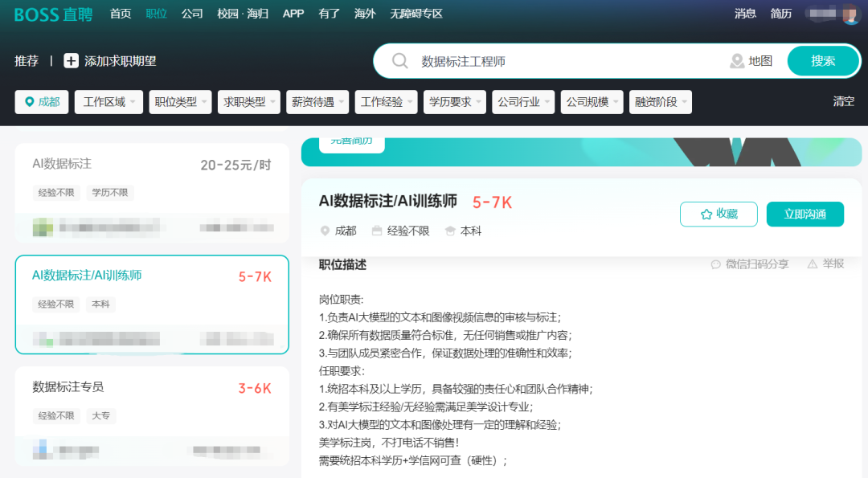Open the 无障碍专区 nav item
This screenshot has height=478, width=868.
tap(416, 14)
